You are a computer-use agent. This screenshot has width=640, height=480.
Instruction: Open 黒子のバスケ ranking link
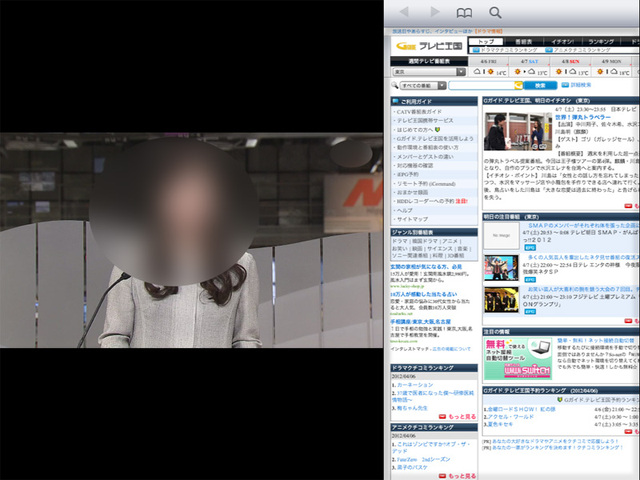pos(412,467)
